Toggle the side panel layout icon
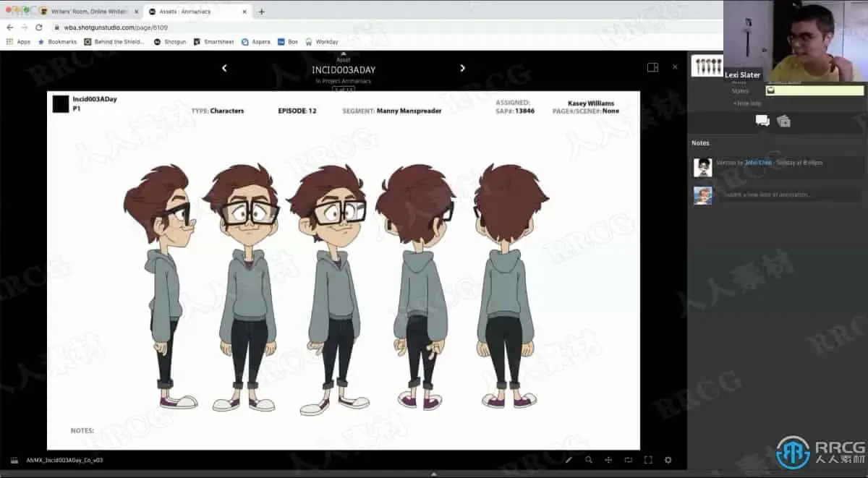Viewport: 868px width, 478px height. coord(652,67)
